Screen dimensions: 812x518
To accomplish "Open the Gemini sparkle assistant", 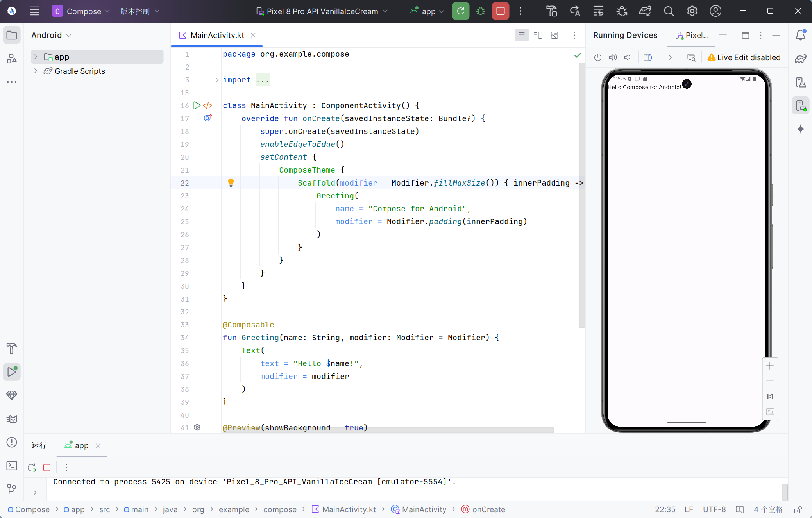I will [x=801, y=129].
